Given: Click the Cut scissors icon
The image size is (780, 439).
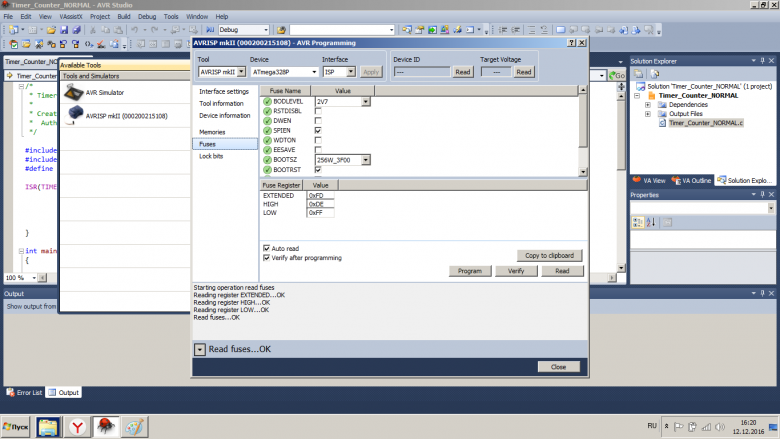Looking at the screenshot, I should point(93,30).
